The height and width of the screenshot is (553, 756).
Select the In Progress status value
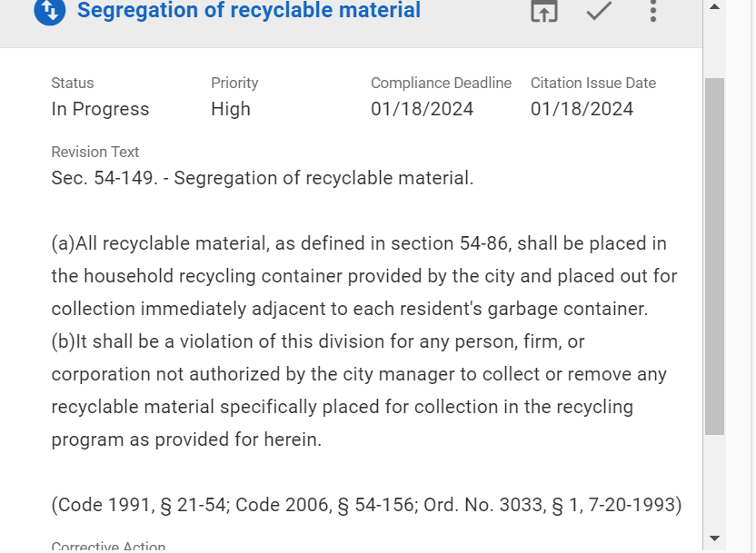click(x=100, y=109)
